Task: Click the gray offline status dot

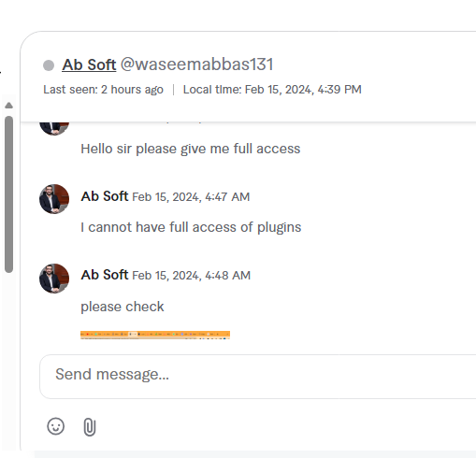Action: click(x=49, y=65)
